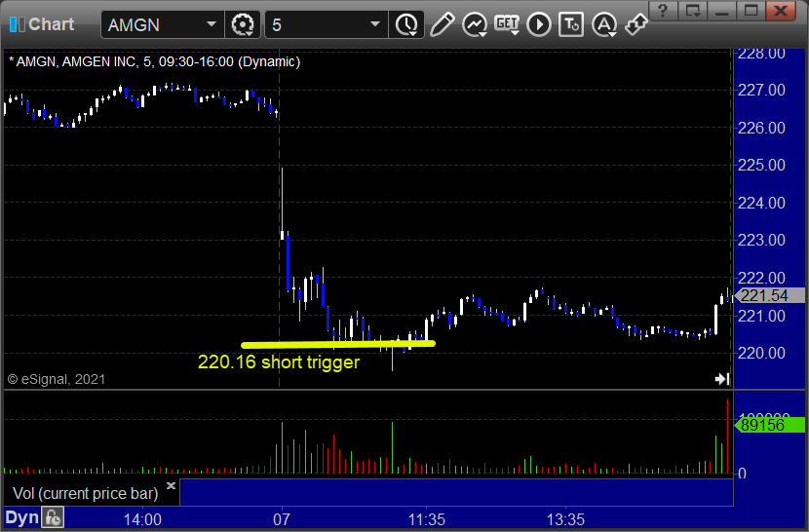Click the question mark help button
809x532 pixels.
coord(663,11)
